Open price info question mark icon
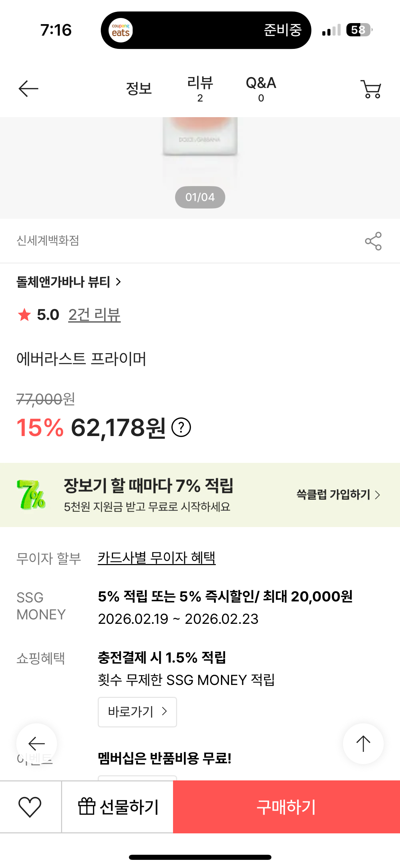The image size is (400, 868). tap(181, 428)
